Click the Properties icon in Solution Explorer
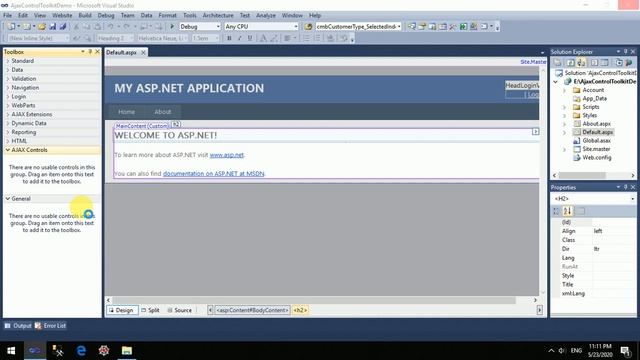This screenshot has width=640, height=360. [x=558, y=62]
